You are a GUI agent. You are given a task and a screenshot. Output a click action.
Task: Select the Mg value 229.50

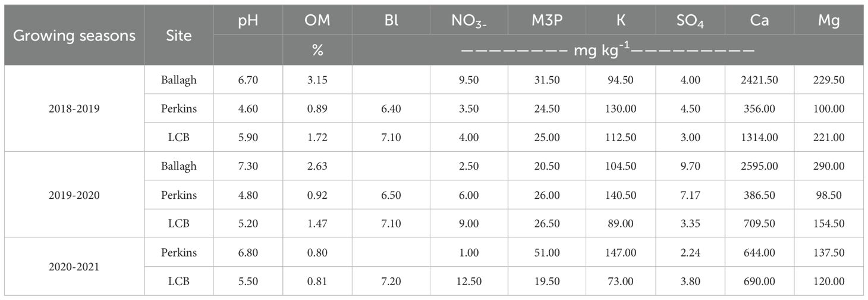(x=828, y=81)
